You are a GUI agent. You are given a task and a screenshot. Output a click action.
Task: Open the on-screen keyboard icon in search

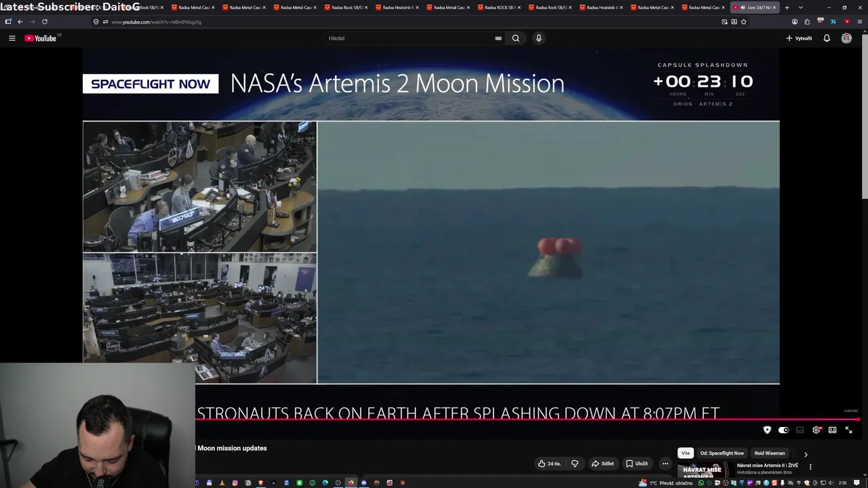498,38
